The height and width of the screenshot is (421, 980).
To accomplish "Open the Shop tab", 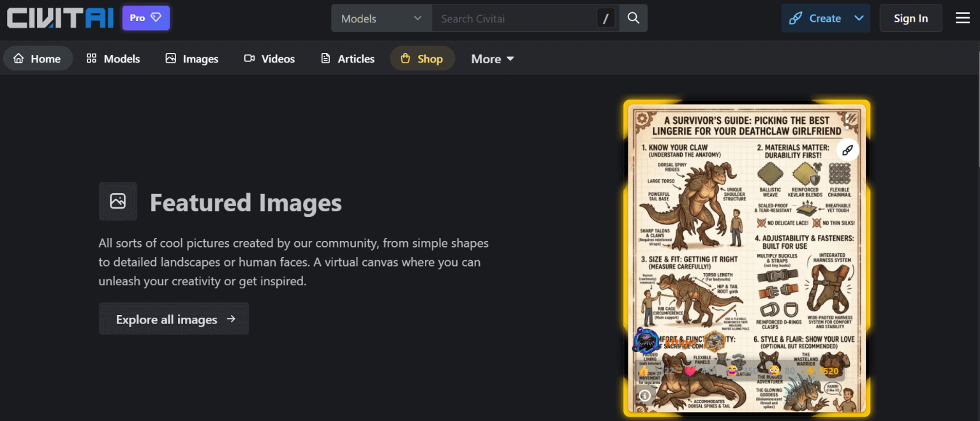I will pyautogui.click(x=422, y=59).
